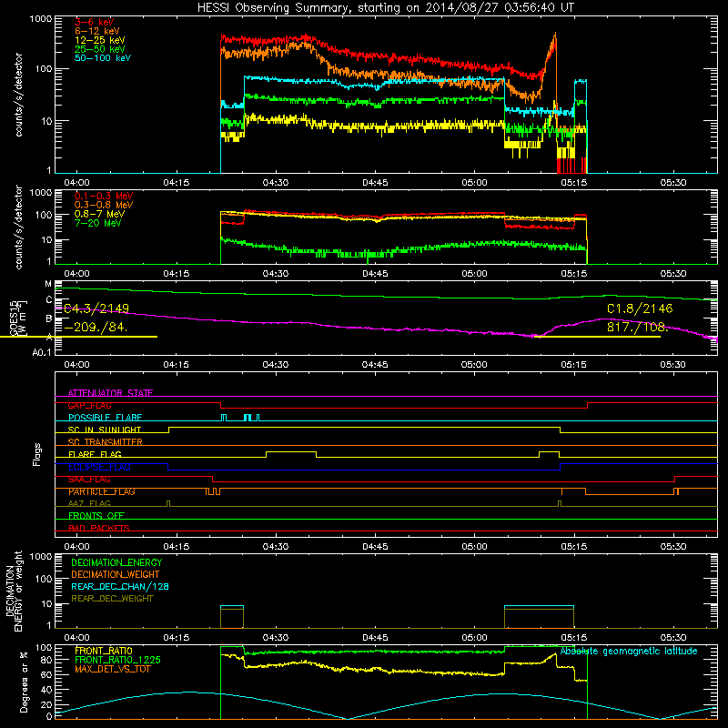Select the 'Absolute geomagnetic latitude' label

(629, 651)
